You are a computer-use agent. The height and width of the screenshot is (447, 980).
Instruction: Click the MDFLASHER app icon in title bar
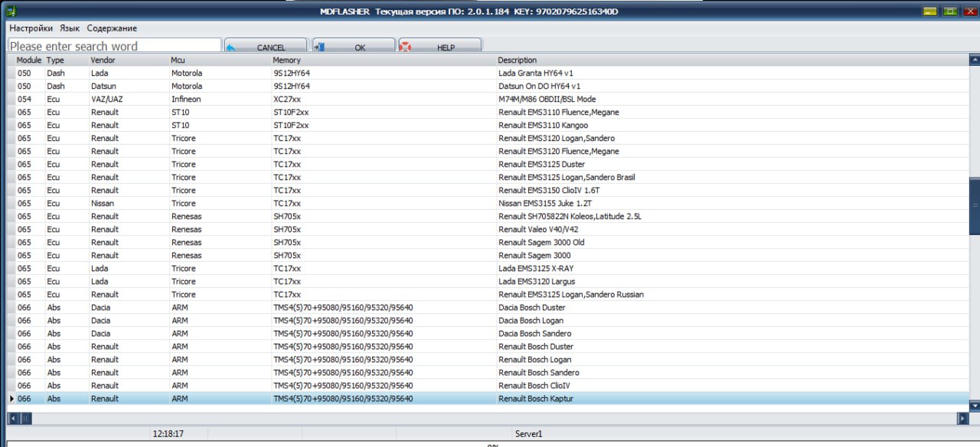11,11
